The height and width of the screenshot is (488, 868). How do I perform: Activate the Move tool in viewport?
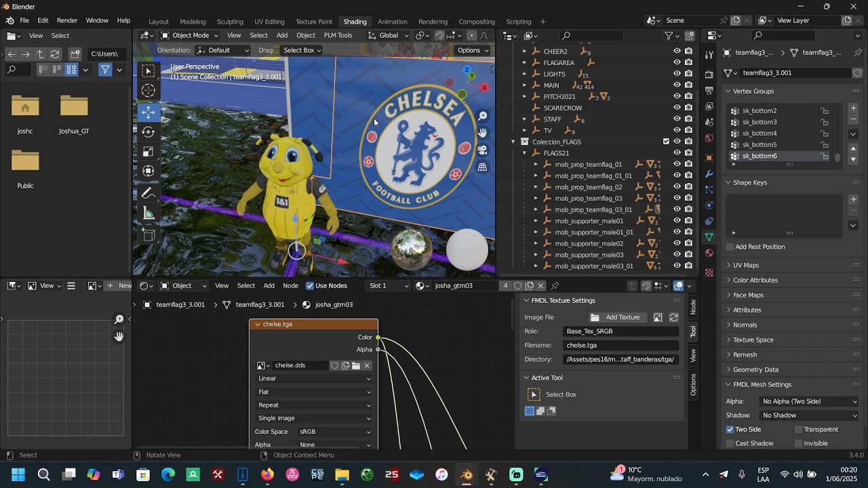coord(149,112)
